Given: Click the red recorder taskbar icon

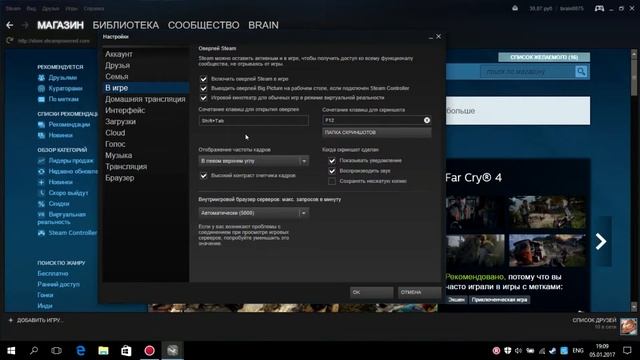Looking at the screenshot, I should pyautogui.click(x=149, y=350).
